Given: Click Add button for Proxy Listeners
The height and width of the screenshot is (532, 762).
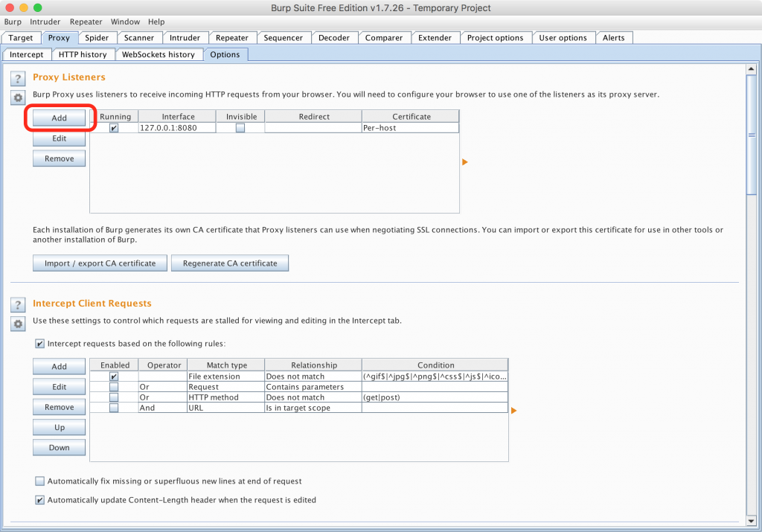Looking at the screenshot, I should [59, 118].
